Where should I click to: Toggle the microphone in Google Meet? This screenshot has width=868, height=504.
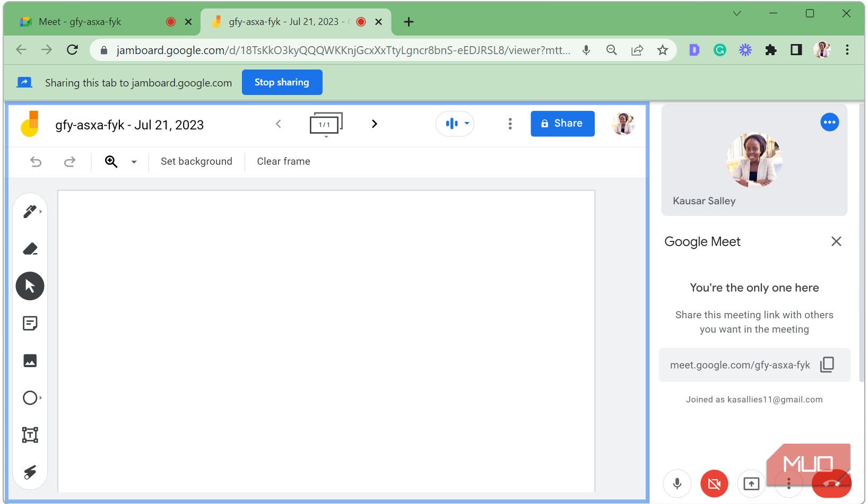pyautogui.click(x=676, y=483)
